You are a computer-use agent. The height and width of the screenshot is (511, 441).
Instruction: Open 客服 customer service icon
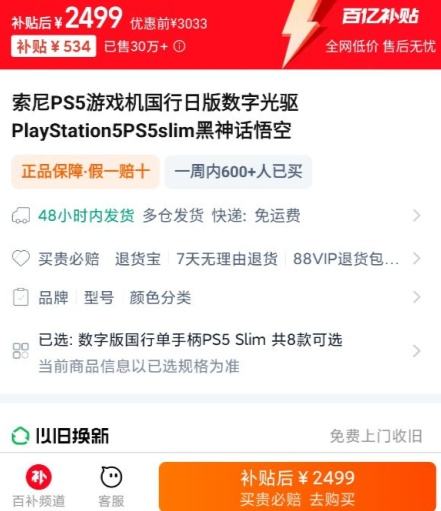(111, 477)
